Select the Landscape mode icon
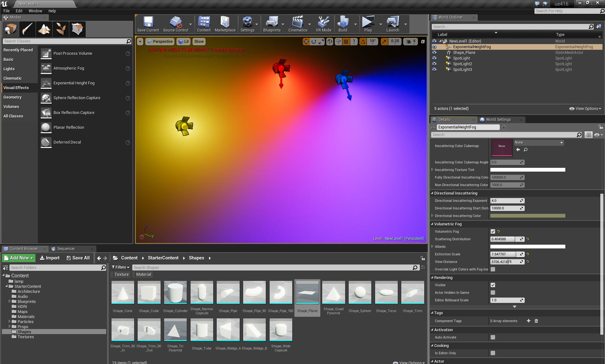 [44, 29]
